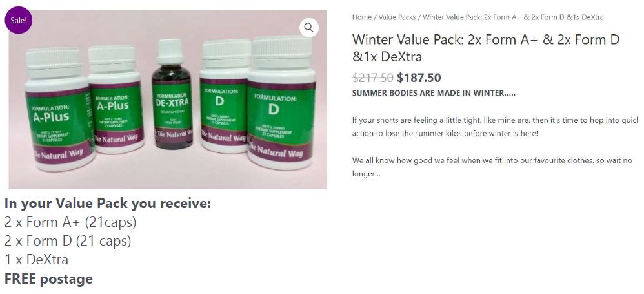The height and width of the screenshot is (294, 644).
Task: Click the purple Sale! badge
Action: tap(19, 20)
